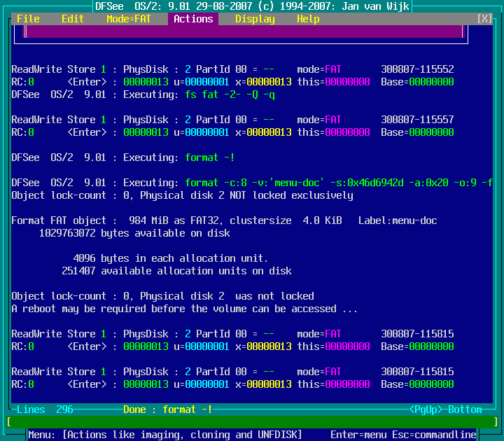Click the DFSee OS/2 9.01 title bar
Image resolution: width=504 pixels, height=441 pixels.
[252, 6]
